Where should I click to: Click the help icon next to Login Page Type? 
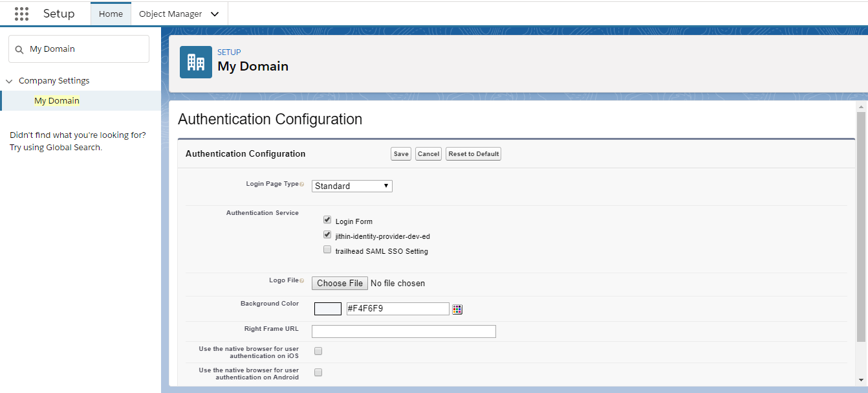tap(302, 185)
